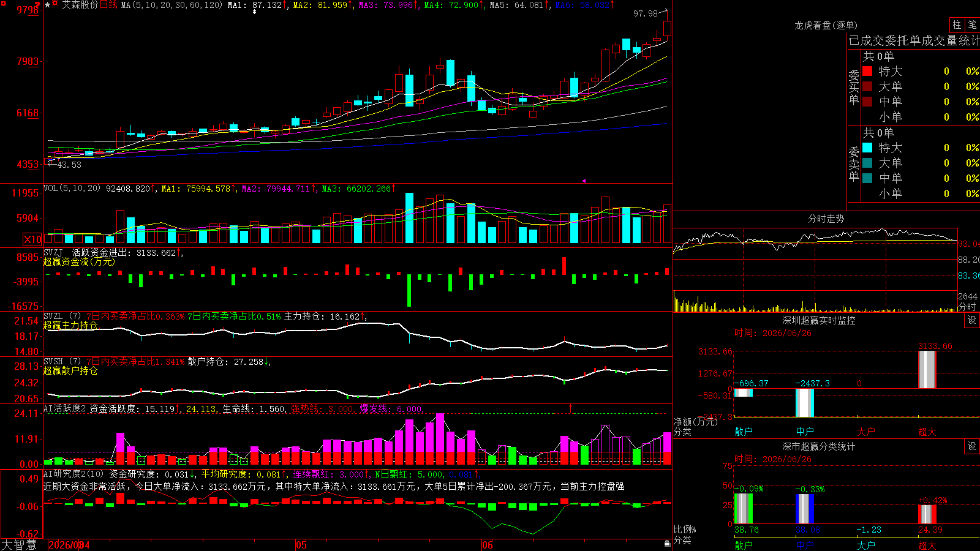Click the cyan 特大 sell-order swatch
Viewport: 980px width, 551px height.
point(867,148)
